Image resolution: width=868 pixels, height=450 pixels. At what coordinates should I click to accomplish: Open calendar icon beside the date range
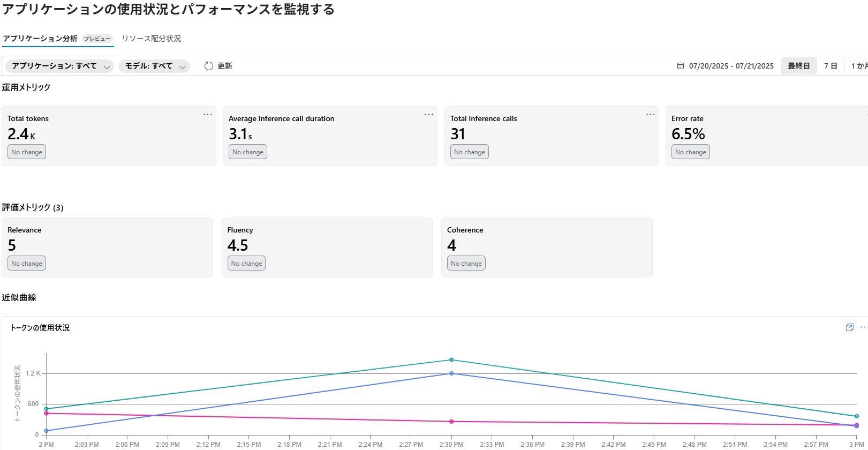[681, 66]
